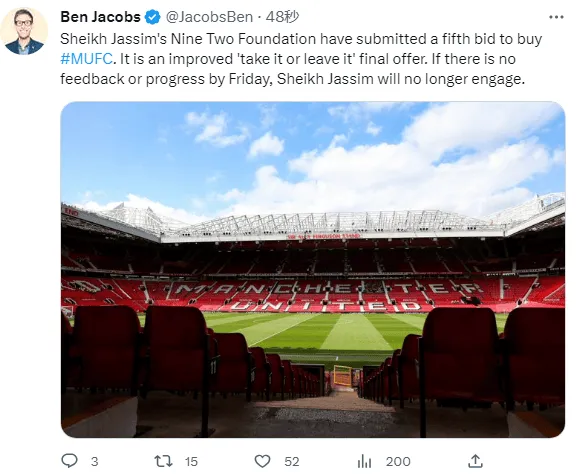Open the 48秒 timestamp link
The image size is (576, 474).
tap(282, 17)
